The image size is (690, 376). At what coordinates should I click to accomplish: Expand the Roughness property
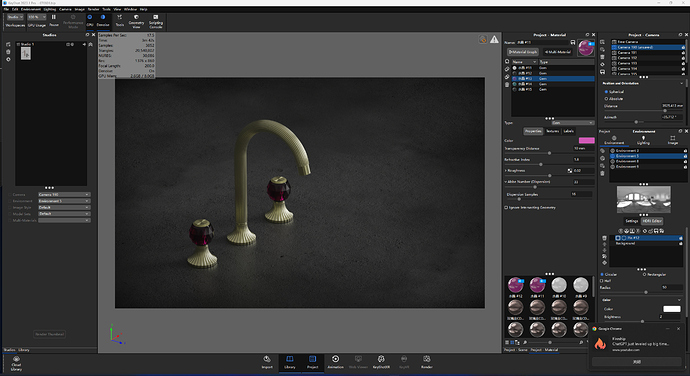pyautogui.click(x=506, y=170)
